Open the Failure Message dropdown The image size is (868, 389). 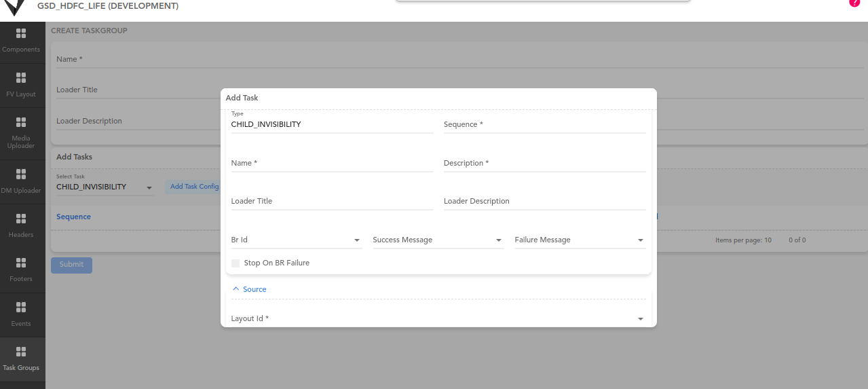pyautogui.click(x=580, y=240)
